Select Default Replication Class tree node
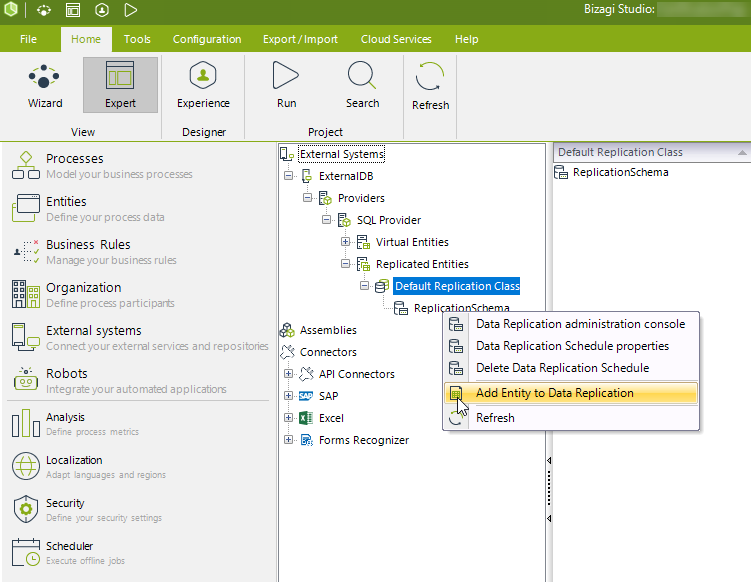751x582 pixels. [457, 286]
